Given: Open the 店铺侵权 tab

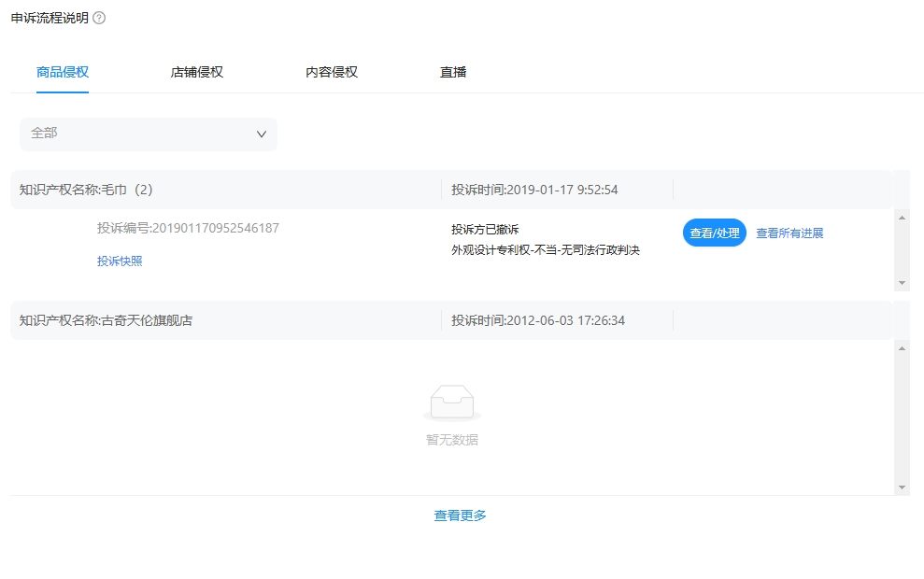Looking at the screenshot, I should (x=197, y=72).
